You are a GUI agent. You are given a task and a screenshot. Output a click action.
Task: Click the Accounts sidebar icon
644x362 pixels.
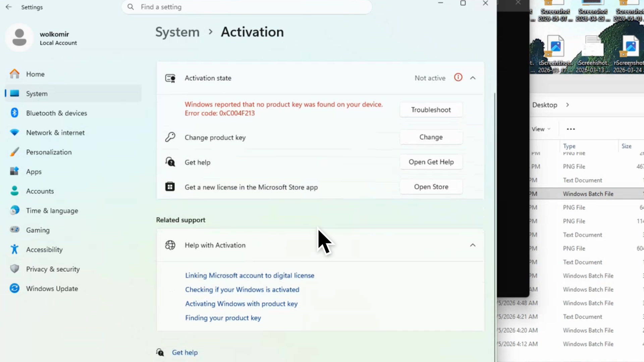click(14, 191)
